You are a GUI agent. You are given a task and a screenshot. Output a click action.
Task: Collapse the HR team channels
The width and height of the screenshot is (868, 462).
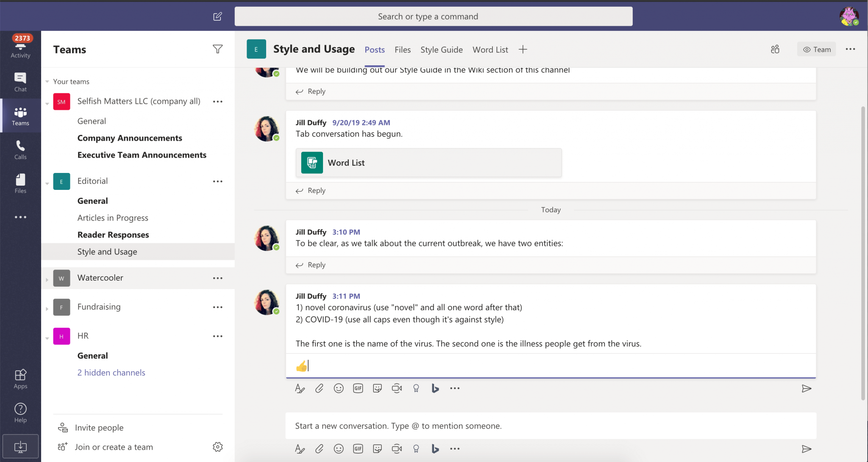pos(47,337)
